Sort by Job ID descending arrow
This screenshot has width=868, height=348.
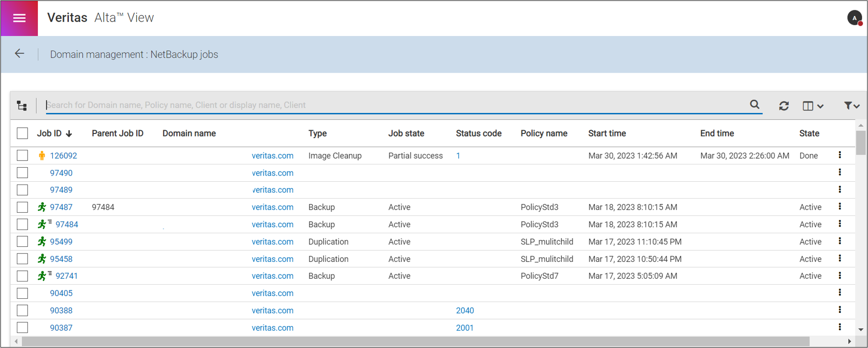pos(69,134)
